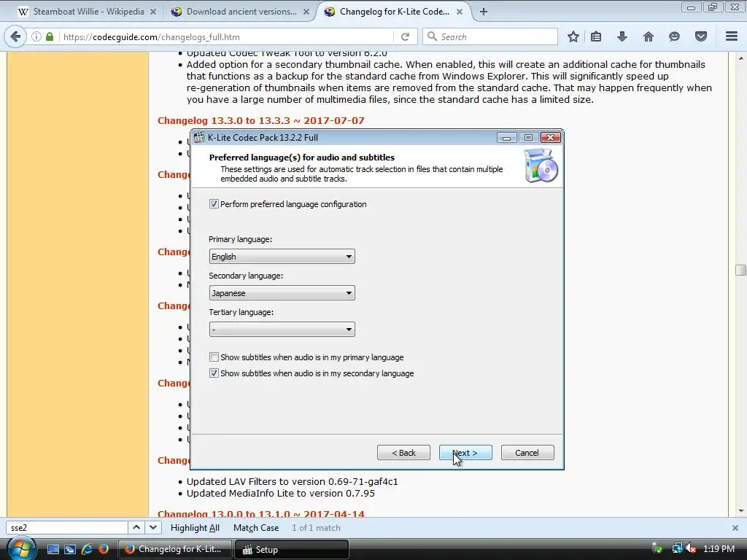Cancel the K-Lite Codec Pack setup
Image resolution: width=747 pixels, height=560 pixels.
pos(527,453)
